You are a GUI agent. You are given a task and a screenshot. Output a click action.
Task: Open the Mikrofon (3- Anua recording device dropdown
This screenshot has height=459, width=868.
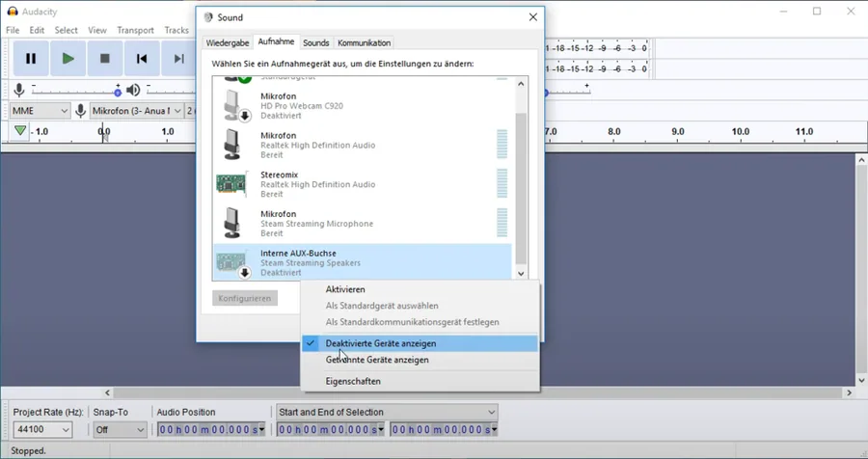[x=136, y=111]
